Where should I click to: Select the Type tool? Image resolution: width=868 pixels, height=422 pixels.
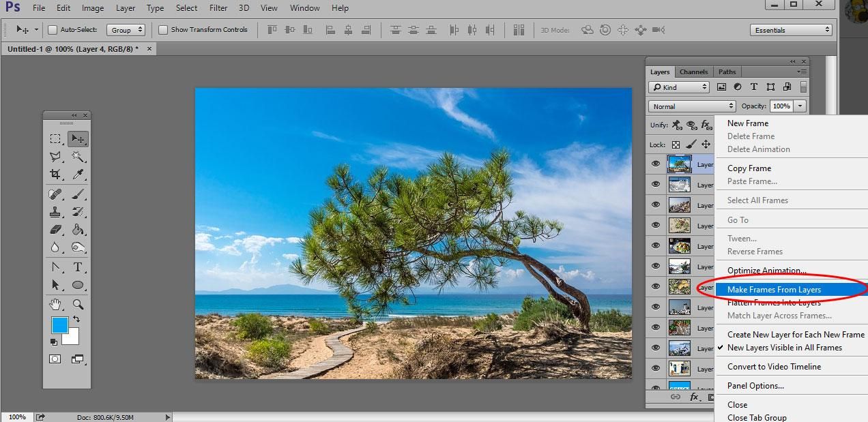[x=78, y=267]
